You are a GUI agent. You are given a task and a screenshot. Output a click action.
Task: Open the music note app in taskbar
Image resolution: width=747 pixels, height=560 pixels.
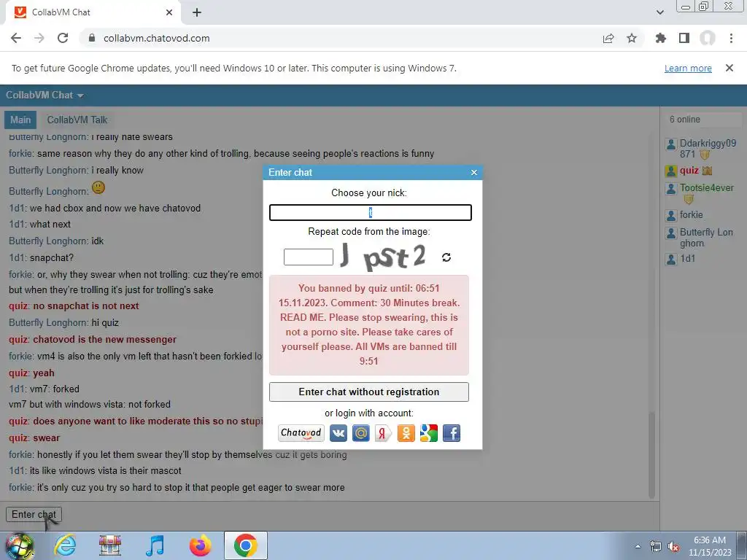pos(155,545)
